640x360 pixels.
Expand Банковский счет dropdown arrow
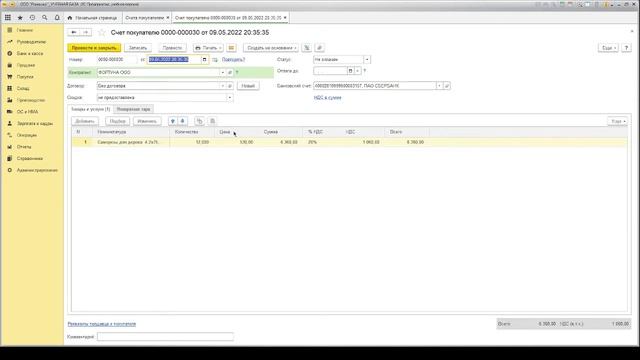(440, 86)
